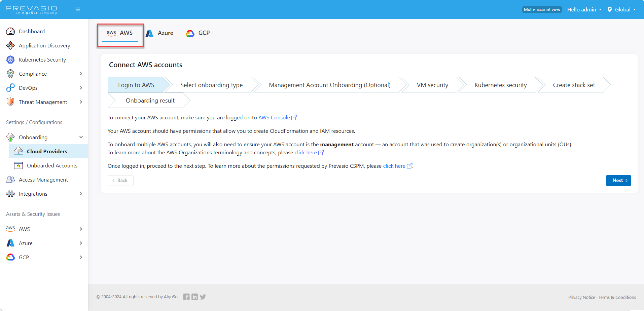Expand the DevOps submenu chevron

(x=81, y=88)
